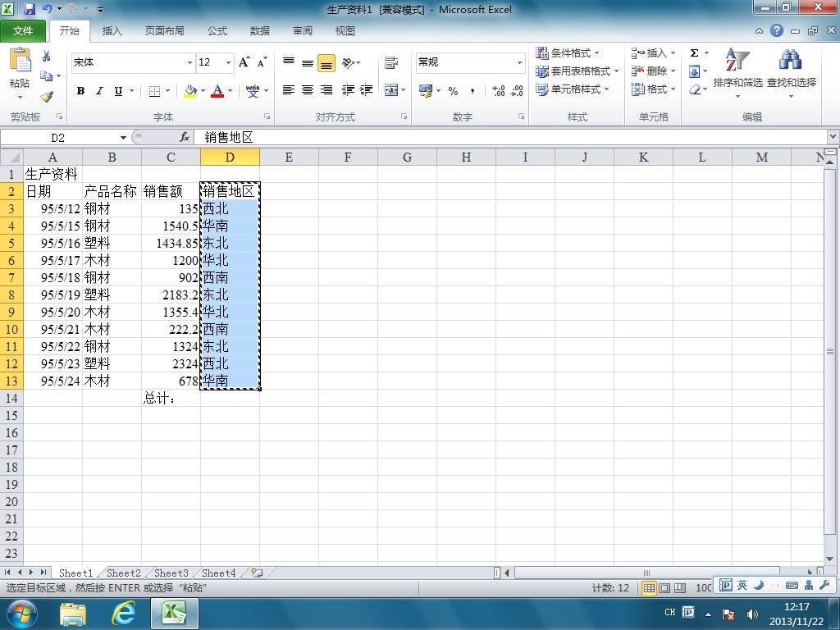Click the cell borders icon
The height and width of the screenshot is (630, 840).
[154, 90]
